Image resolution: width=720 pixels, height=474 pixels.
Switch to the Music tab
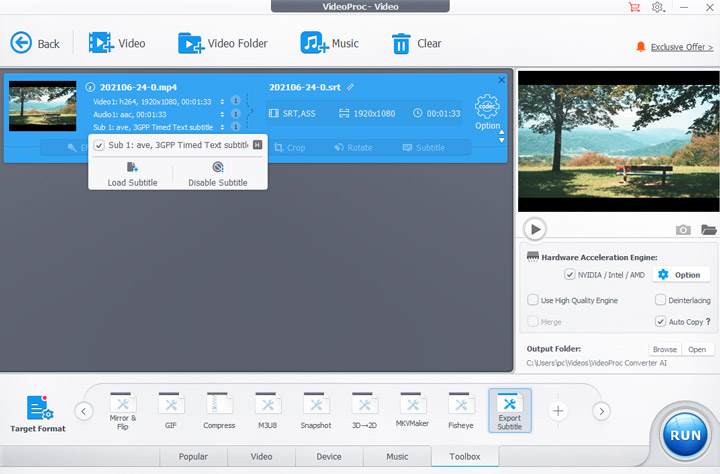click(x=397, y=457)
